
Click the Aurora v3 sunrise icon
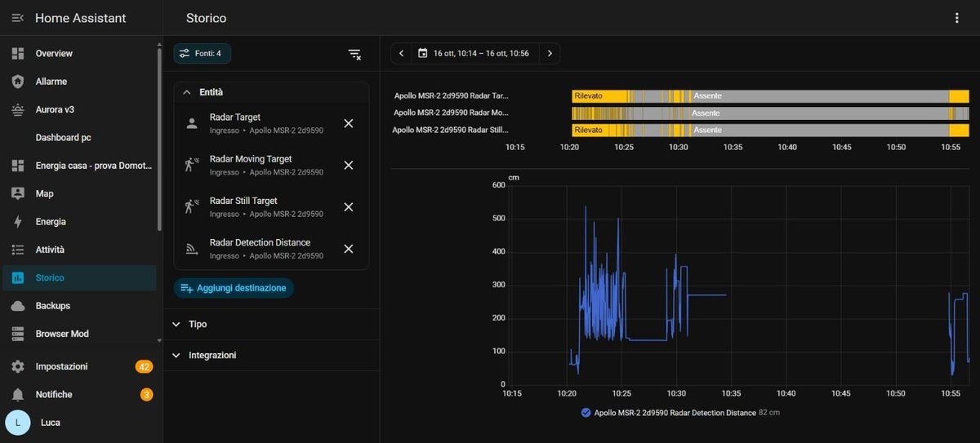click(x=18, y=109)
